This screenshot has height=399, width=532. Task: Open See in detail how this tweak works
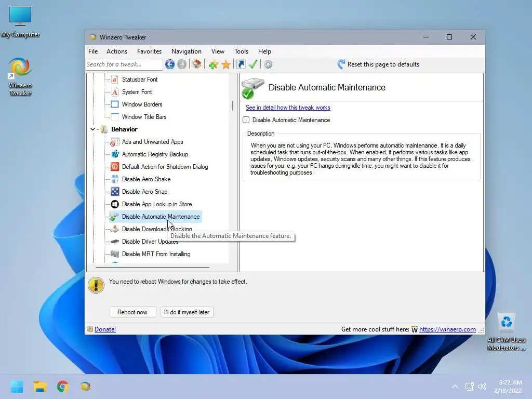pos(288,108)
